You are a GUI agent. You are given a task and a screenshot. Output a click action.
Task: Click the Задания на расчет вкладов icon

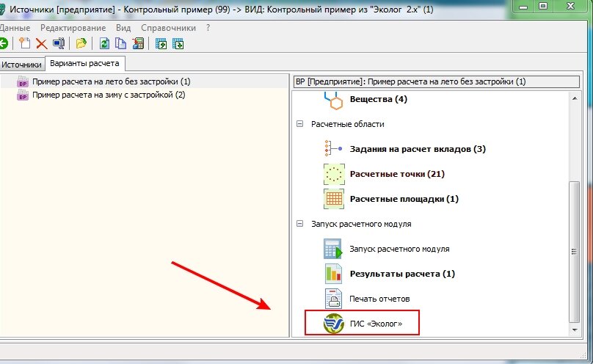(x=333, y=148)
